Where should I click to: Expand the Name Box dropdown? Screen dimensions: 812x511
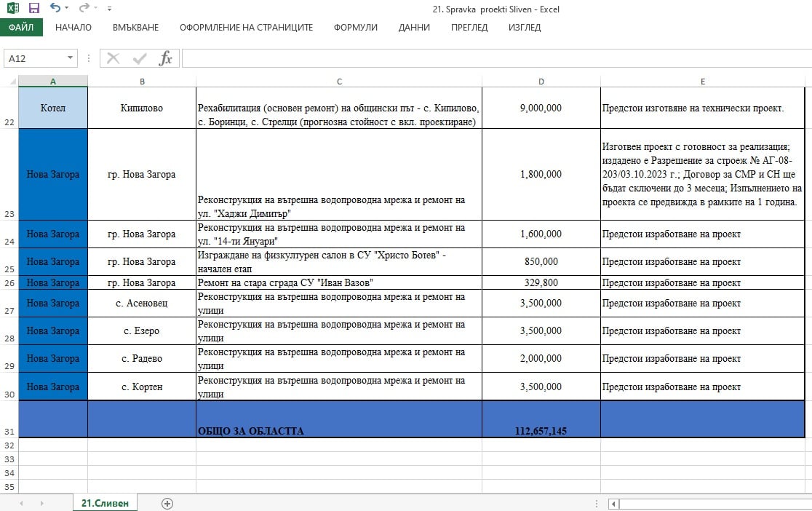point(71,58)
